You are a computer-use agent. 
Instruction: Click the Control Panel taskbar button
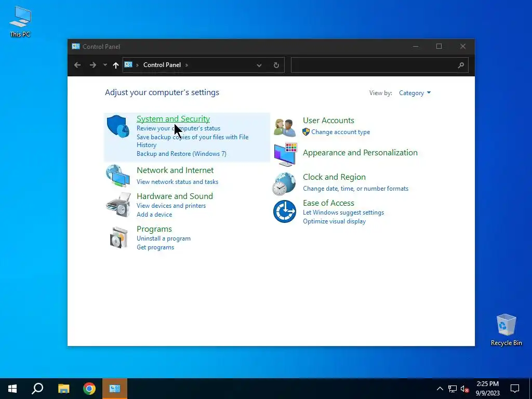click(115, 389)
